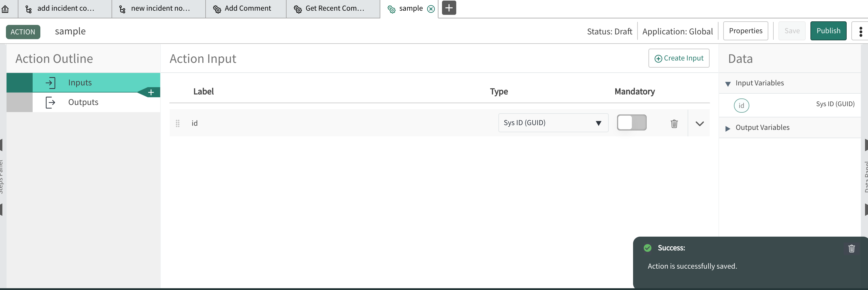Open a new tab with plus button
The image size is (868, 290).
[449, 8]
